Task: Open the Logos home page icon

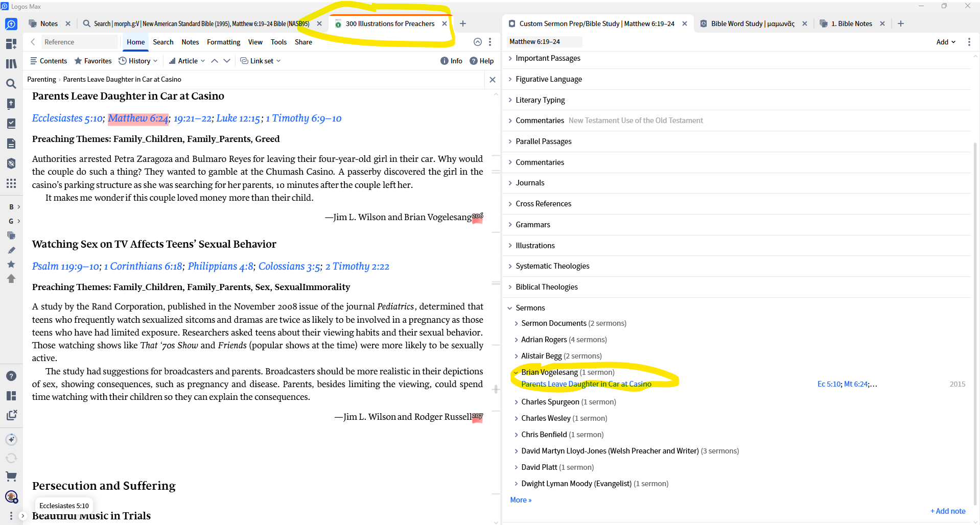Action: pyautogui.click(x=11, y=24)
